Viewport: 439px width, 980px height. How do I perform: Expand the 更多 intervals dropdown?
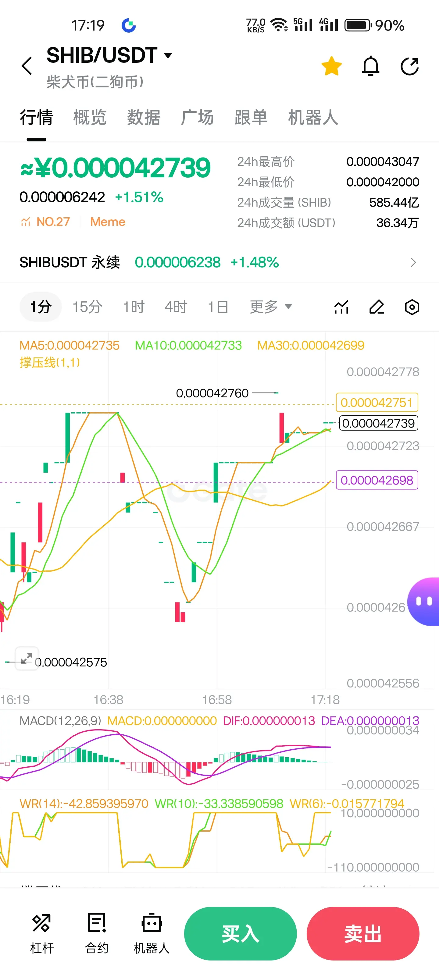[271, 307]
